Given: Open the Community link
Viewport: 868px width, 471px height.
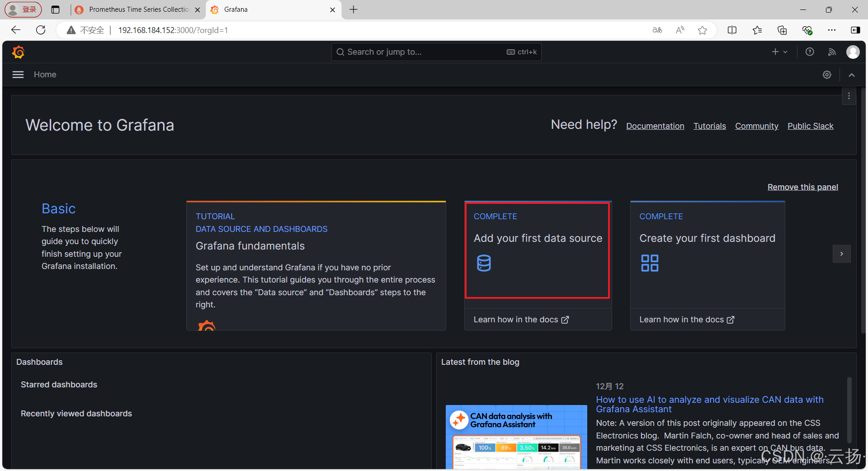Looking at the screenshot, I should [757, 126].
